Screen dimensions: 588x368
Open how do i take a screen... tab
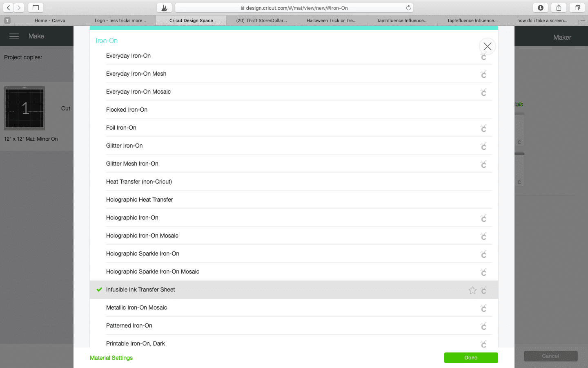(542, 20)
